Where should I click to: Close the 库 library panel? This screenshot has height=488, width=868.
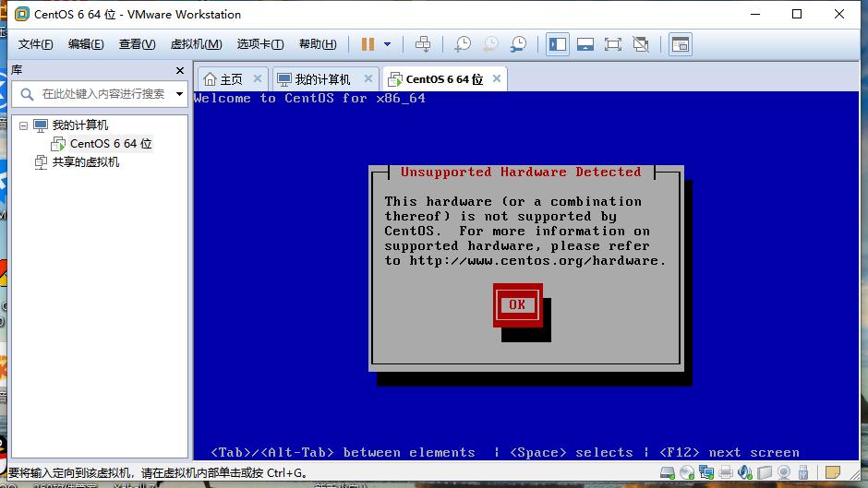(x=179, y=71)
